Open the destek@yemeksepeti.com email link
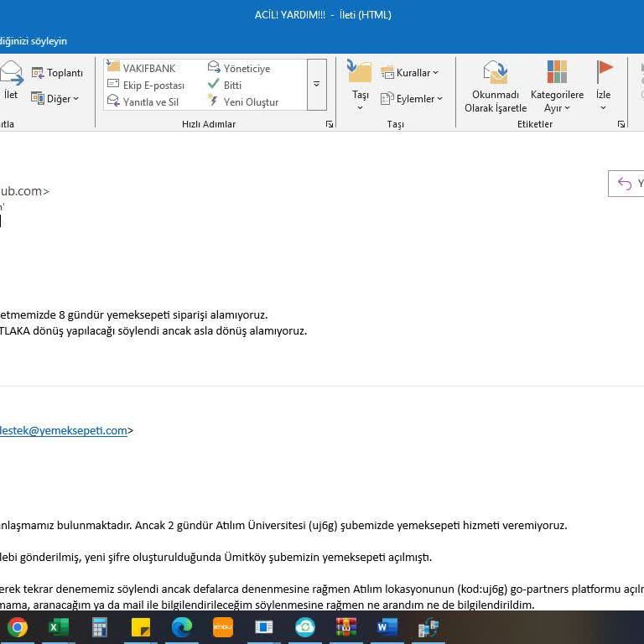 [64, 430]
